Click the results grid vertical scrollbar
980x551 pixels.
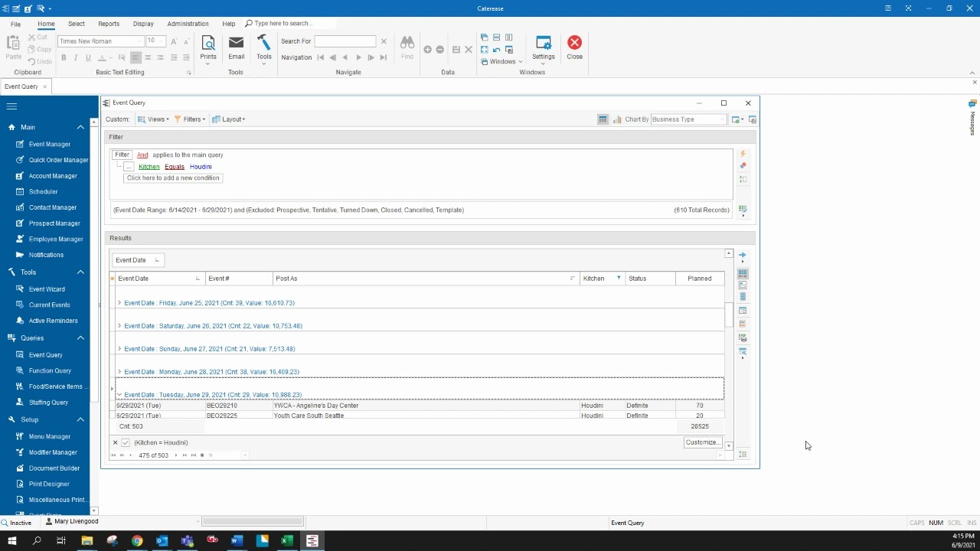[729, 348]
